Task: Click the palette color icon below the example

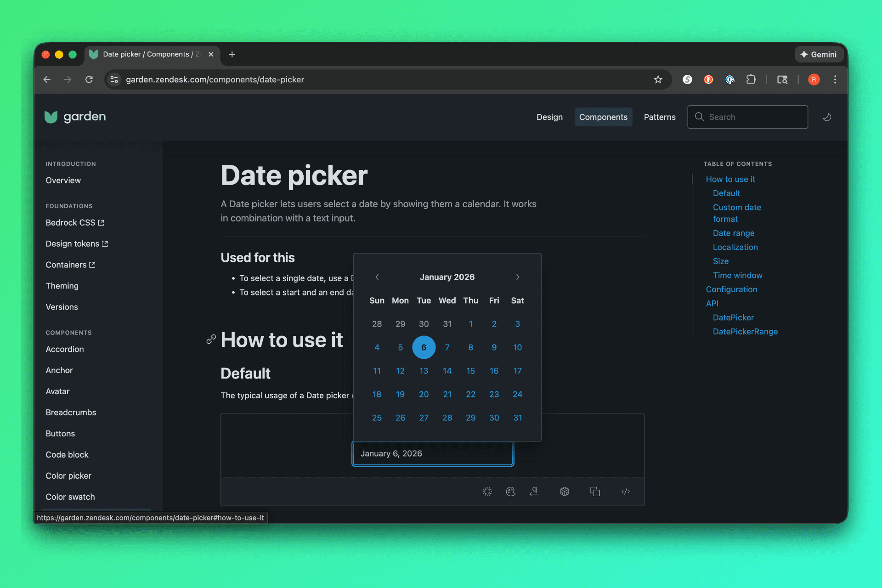Action: (x=510, y=492)
